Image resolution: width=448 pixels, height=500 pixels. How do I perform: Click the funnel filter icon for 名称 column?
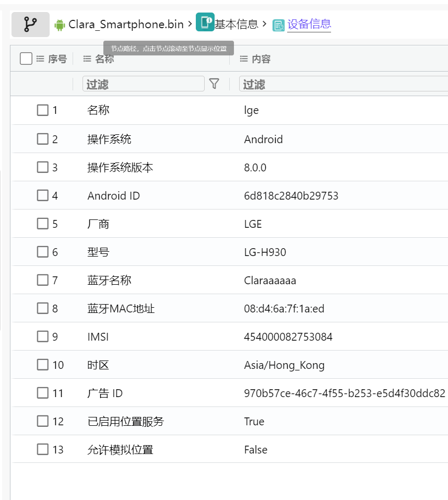(x=214, y=84)
